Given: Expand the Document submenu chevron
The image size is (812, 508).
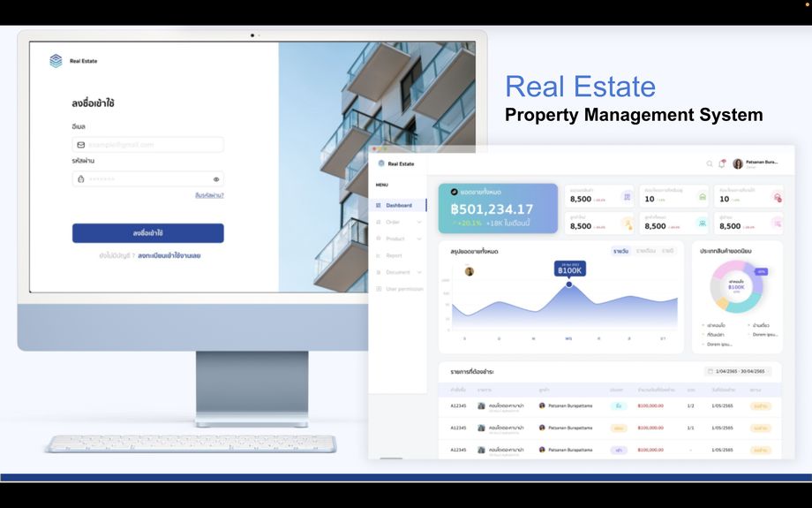Looking at the screenshot, I should (x=419, y=272).
